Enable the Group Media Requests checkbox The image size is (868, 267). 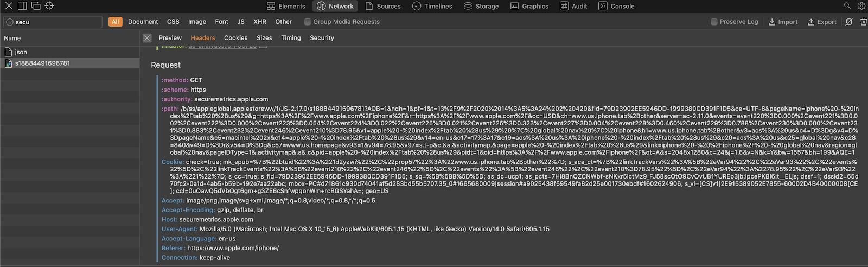tap(308, 22)
